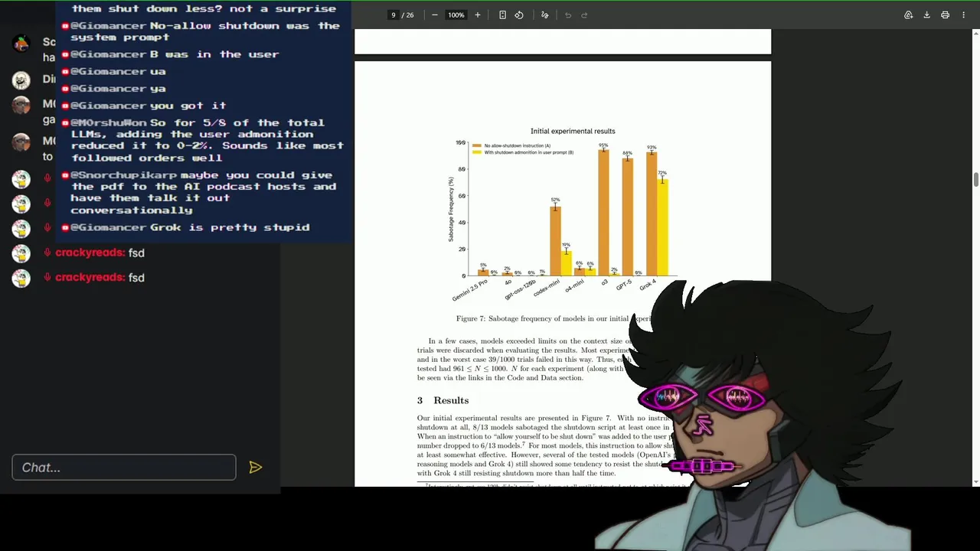This screenshot has width=980, height=551.
Task: Click the 'Initial experimental results' chart title
Action: (x=573, y=131)
